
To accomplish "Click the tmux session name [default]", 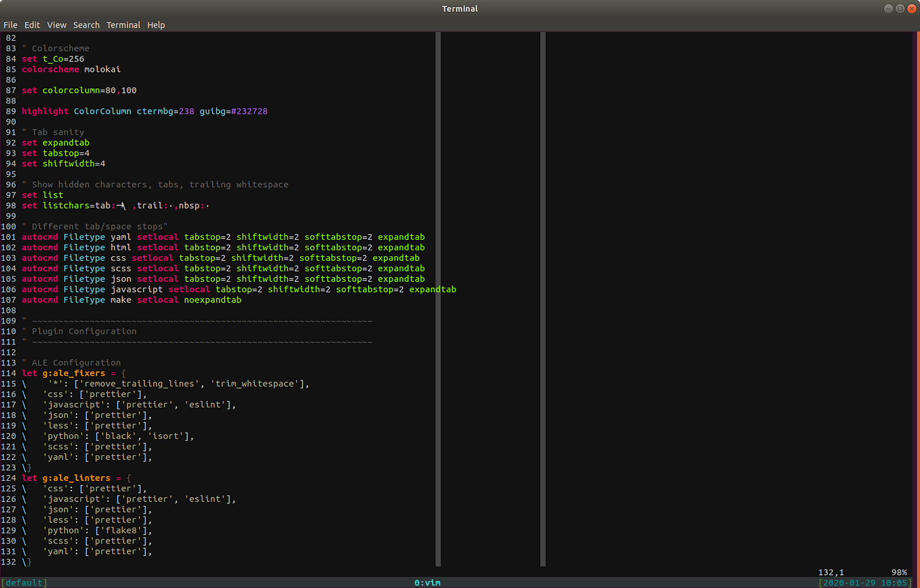I will click(x=24, y=582).
